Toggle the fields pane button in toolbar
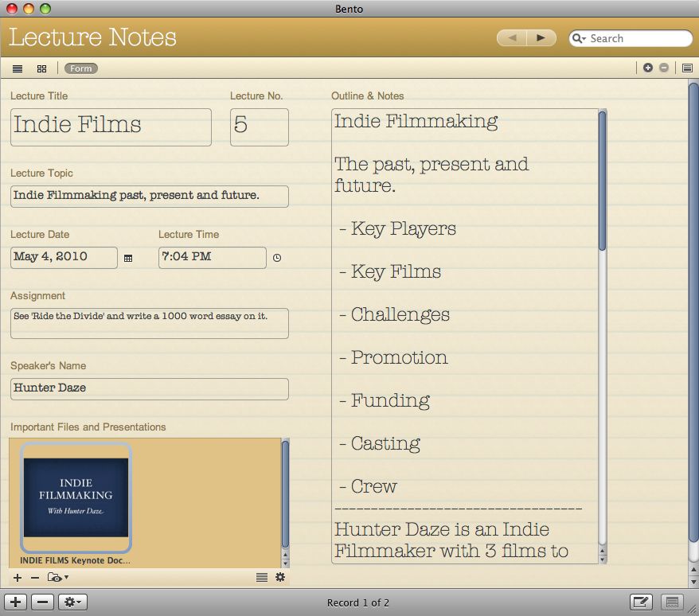This screenshot has height=616, width=699. pyautogui.click(x=687, y=68)
